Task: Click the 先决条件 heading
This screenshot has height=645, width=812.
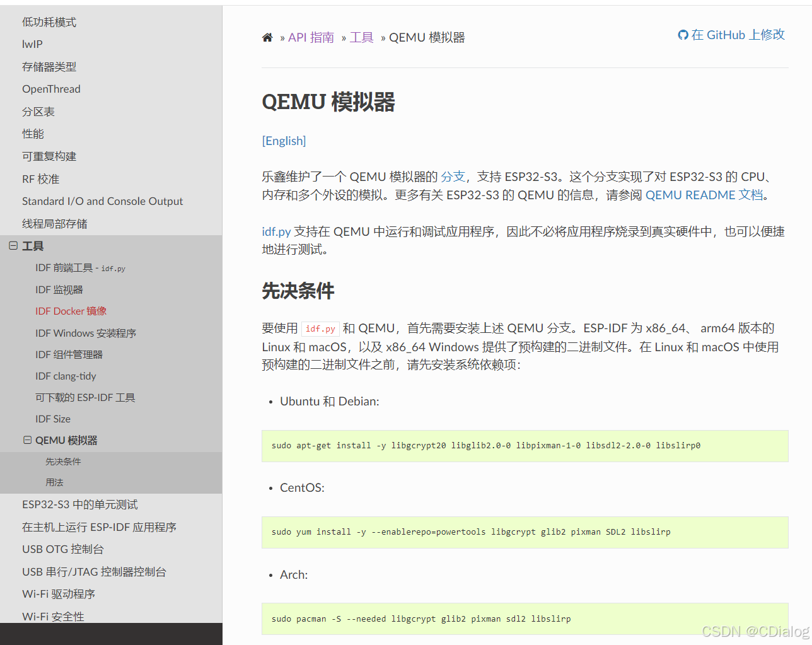Action: click(x=298, y=291)
